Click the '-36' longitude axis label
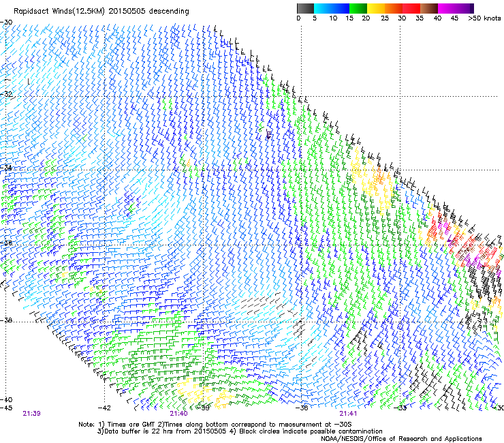 click(x=302, y=408)
